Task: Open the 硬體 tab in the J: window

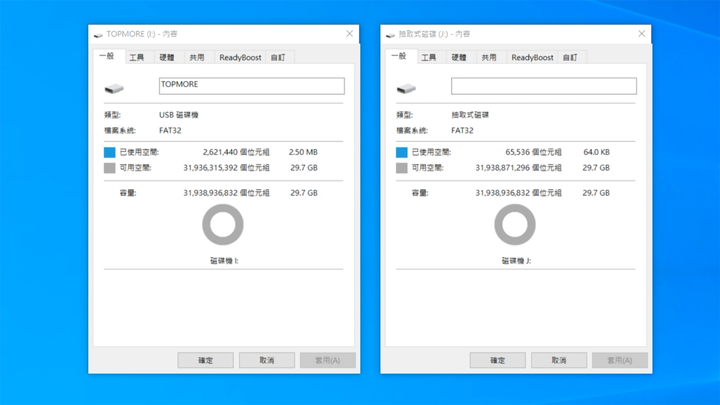Action: [459, 57]
